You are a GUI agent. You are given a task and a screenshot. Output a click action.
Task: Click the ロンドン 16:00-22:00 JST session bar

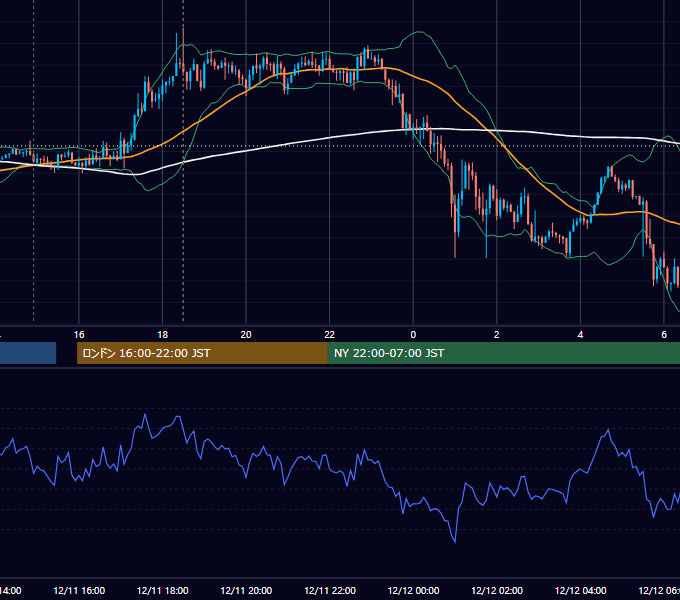click(x=202, y=353)
